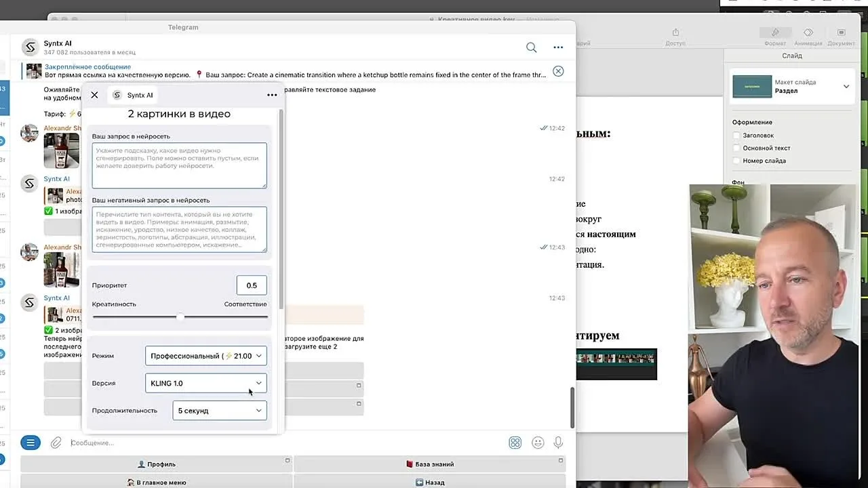Click the Syntx AI chat title
The height and width of the screenshot is (488, 868).
click(x=58, y=43)
